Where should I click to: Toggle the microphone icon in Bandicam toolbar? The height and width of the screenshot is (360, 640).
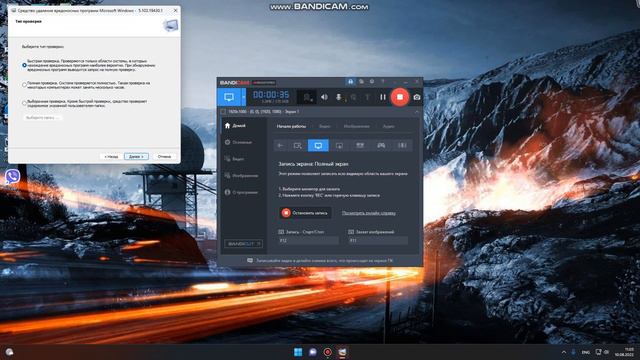338,97
